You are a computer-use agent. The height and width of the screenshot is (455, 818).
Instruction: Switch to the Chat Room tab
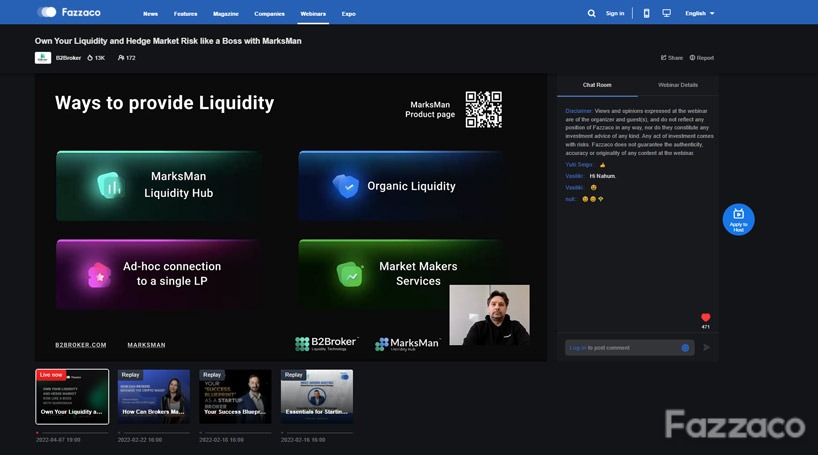tap(597, 85)
